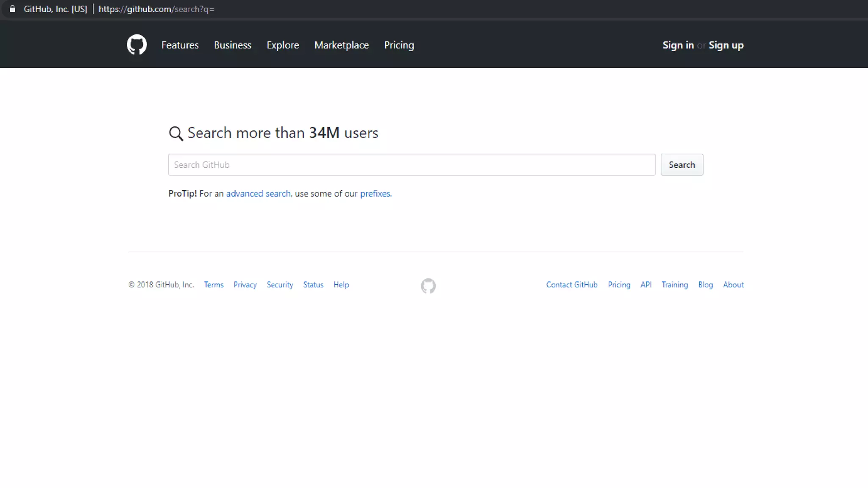Click the Sign in link
Image resolution: width=868 pixels, height=488 pixels.
click(x=678, y=45)
